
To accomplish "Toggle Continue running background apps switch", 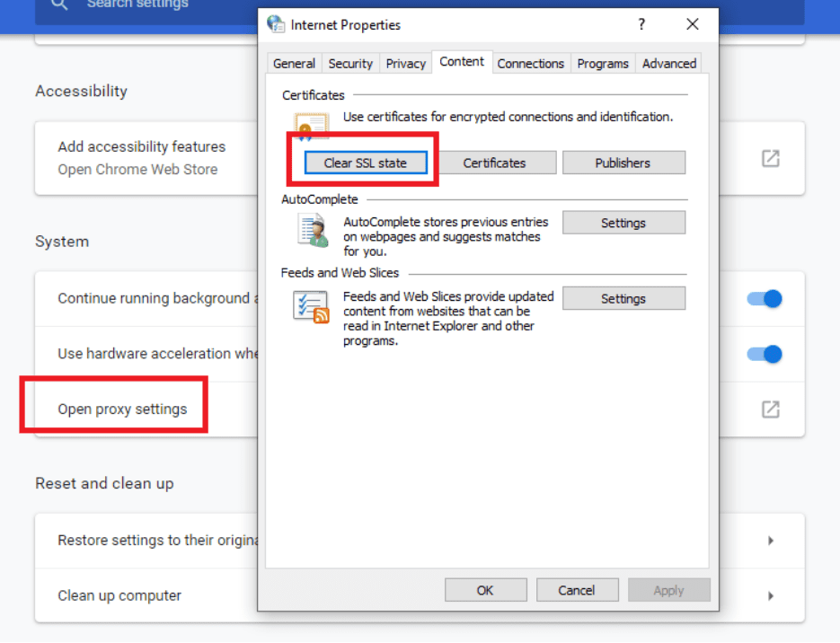I will [765, 299].
